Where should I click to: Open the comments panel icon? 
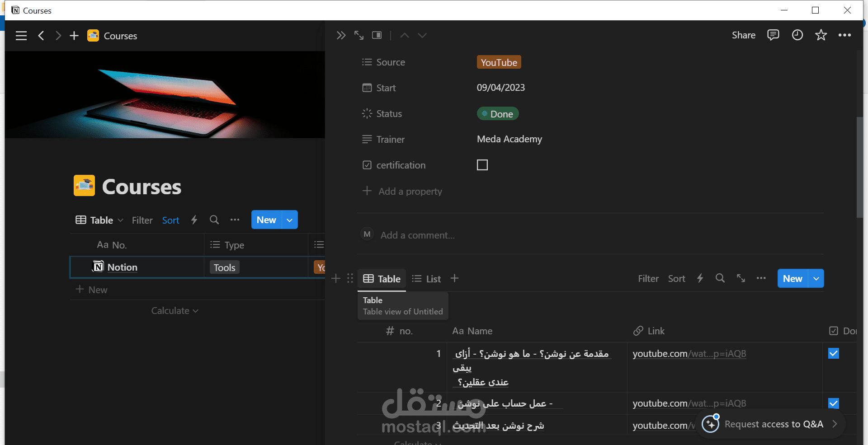[773, 35]
